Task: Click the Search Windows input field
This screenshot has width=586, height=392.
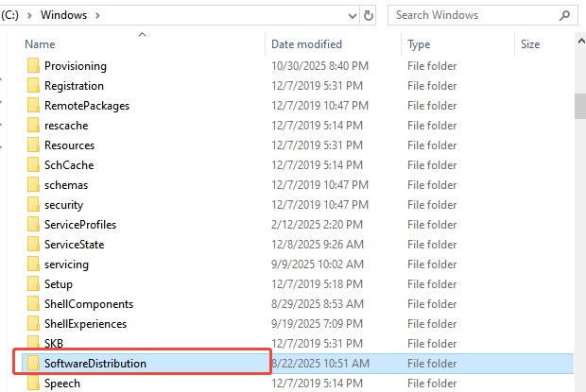Action: pyautogui.click(x=473, y=15)
